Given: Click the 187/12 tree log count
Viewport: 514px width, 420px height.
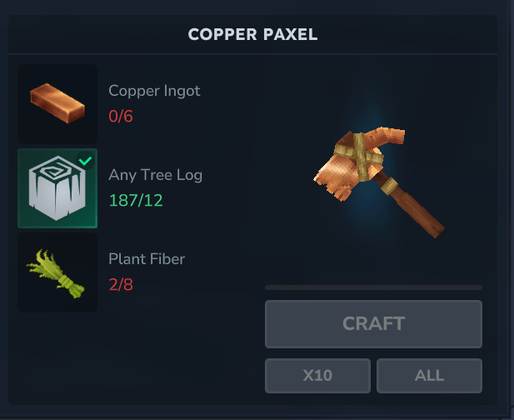Looking at the screenshot, I should pos(136,201).
